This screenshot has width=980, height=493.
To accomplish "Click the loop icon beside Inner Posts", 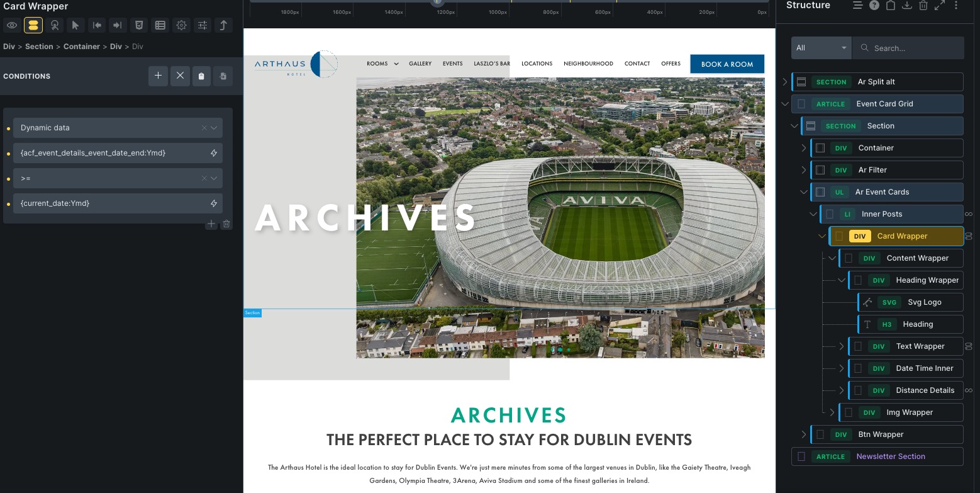I will 969,214.
